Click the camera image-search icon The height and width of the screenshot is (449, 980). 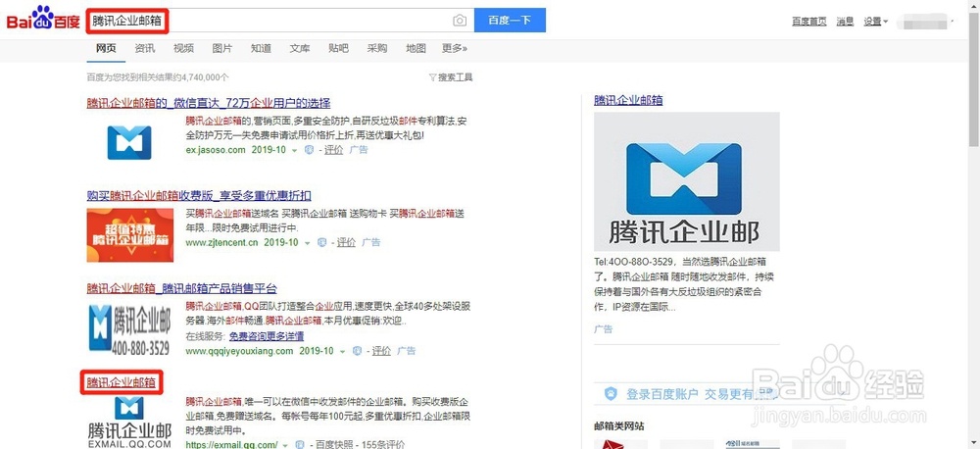tap(460, 21)
